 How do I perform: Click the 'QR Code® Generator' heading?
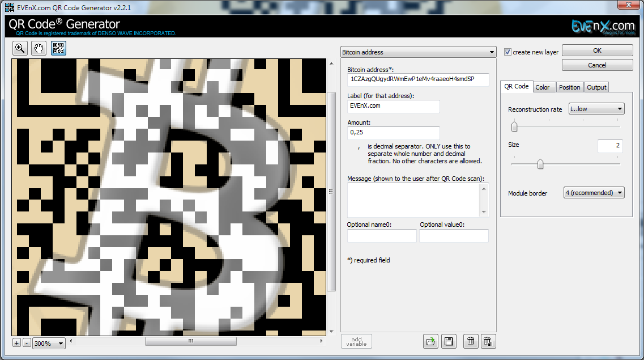coord(64,24)
